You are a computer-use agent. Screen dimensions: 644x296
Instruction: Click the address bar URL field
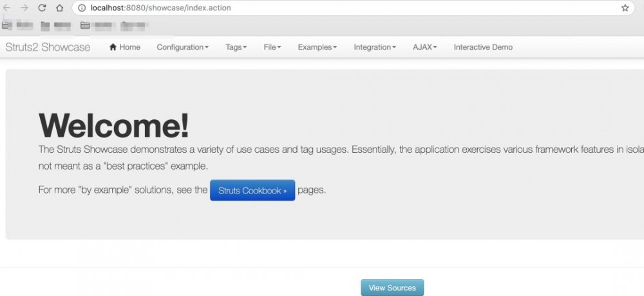353,8
